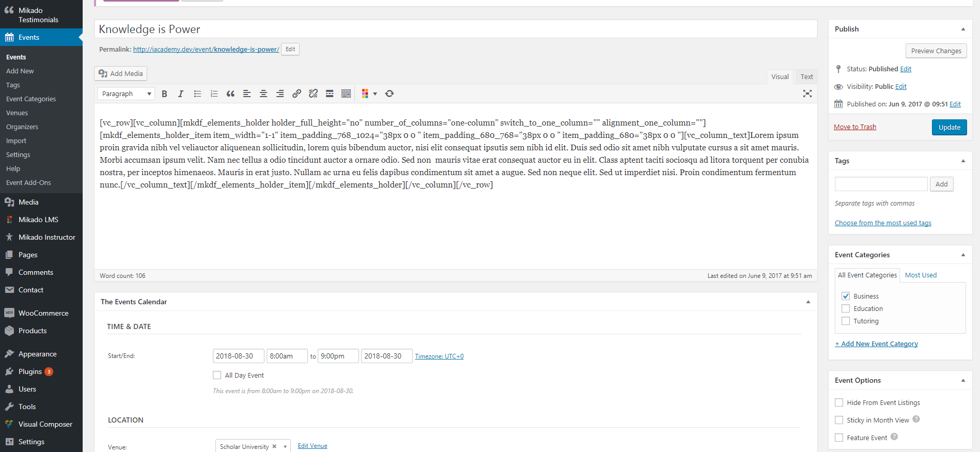The image size is (980, 452).
Task: Select the All Event Categories tab
Action: click(867, 275)
